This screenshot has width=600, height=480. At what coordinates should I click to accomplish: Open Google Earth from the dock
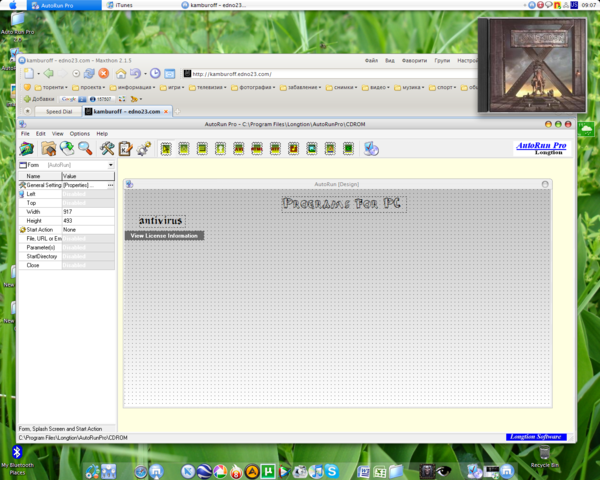coord(204,471)
